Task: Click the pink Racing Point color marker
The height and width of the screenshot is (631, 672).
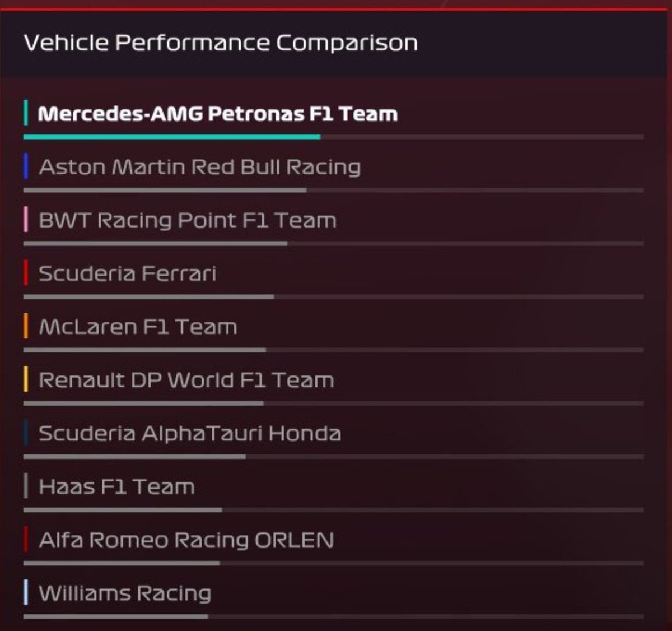Action: point(26,219)
